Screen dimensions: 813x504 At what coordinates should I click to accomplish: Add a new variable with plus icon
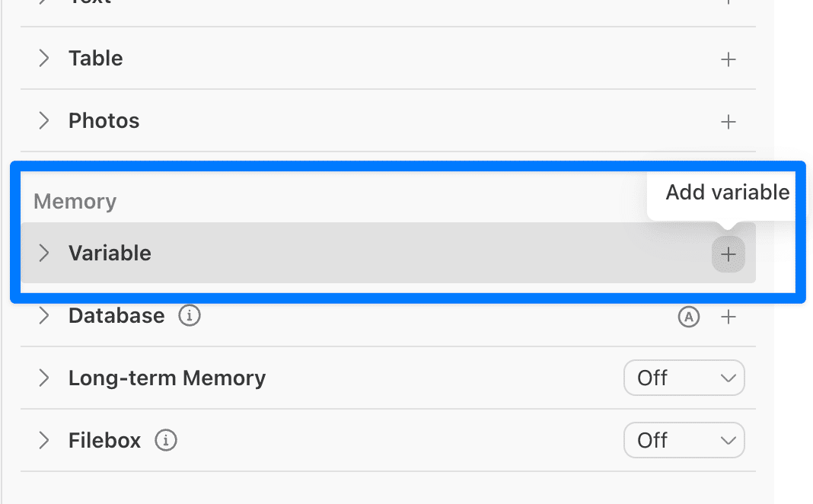729,254
